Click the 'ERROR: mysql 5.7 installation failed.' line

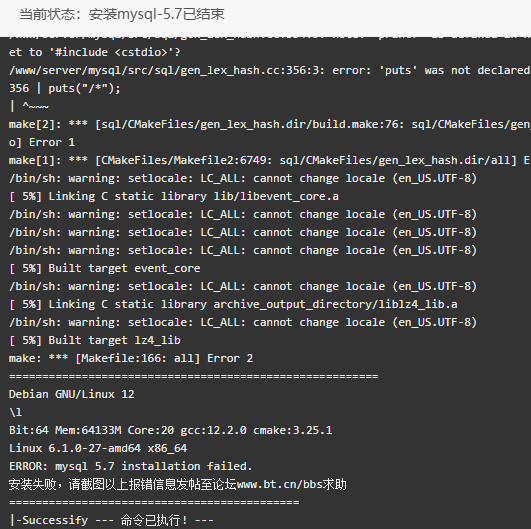pyautogui.click(x=130, y=466)
